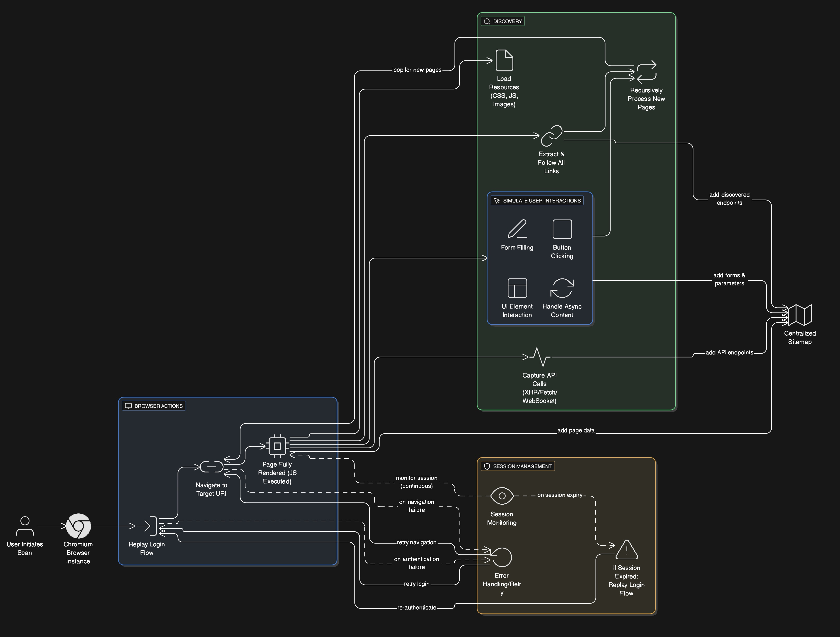Click the 'retry login' edge label
840x637 pixels.
click(417, 584)
